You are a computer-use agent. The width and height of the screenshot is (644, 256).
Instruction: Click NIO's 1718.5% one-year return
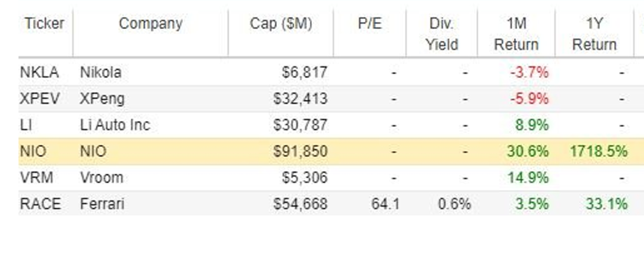click(x=598, y=151)
